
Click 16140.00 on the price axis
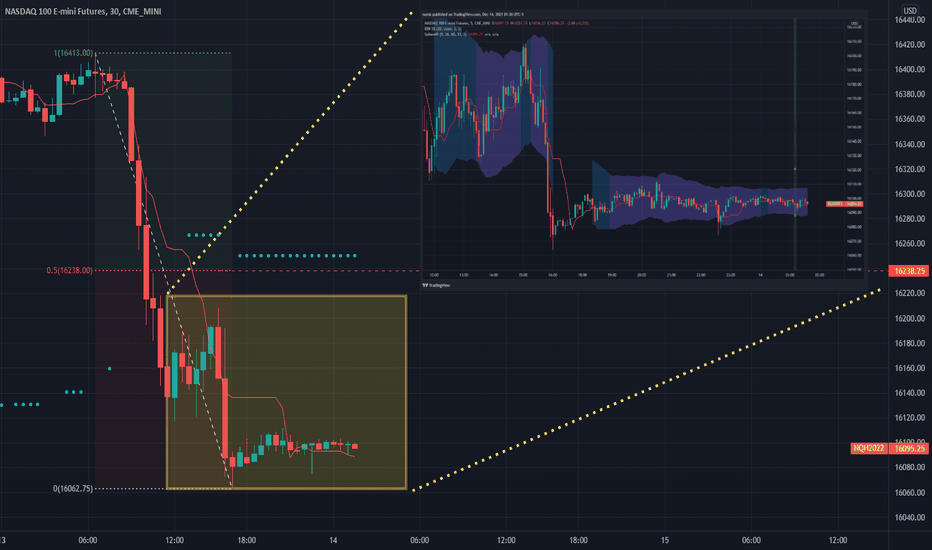909,392
